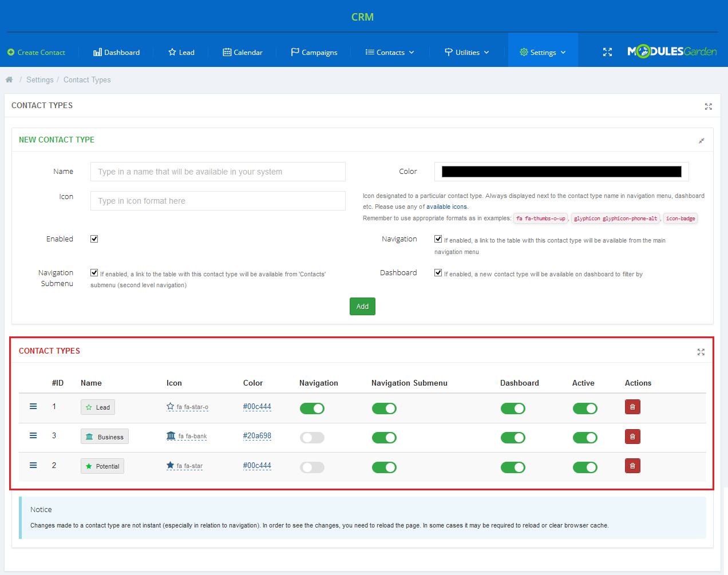Click the filled star icon in Potential row
728x575 pixels.
tap(170, 465)
